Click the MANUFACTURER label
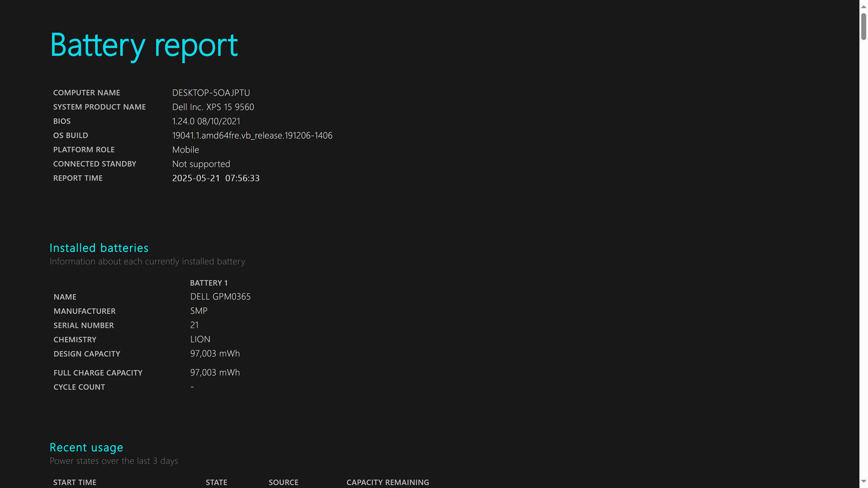 click(85, 311)
